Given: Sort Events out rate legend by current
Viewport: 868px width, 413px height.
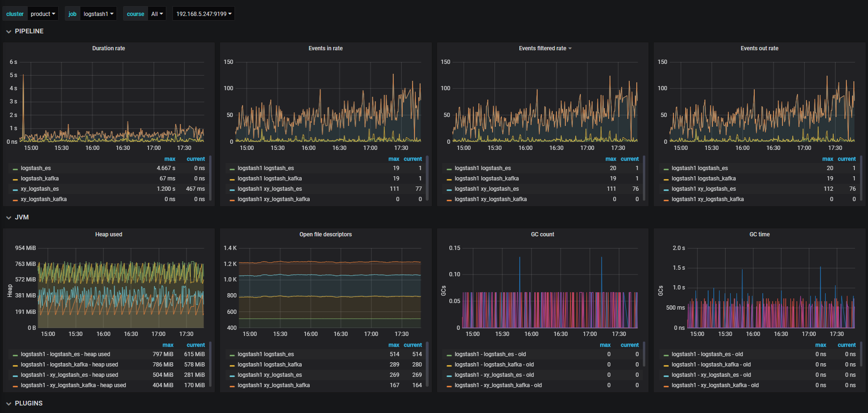Looking at the screenshot, I should [846, 159].
